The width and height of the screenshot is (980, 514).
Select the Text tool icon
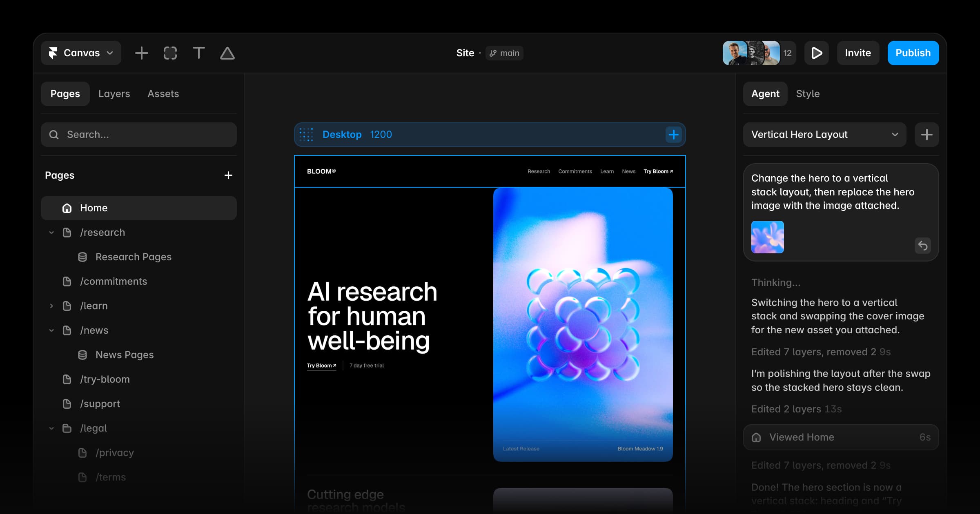tap(199, 53)
